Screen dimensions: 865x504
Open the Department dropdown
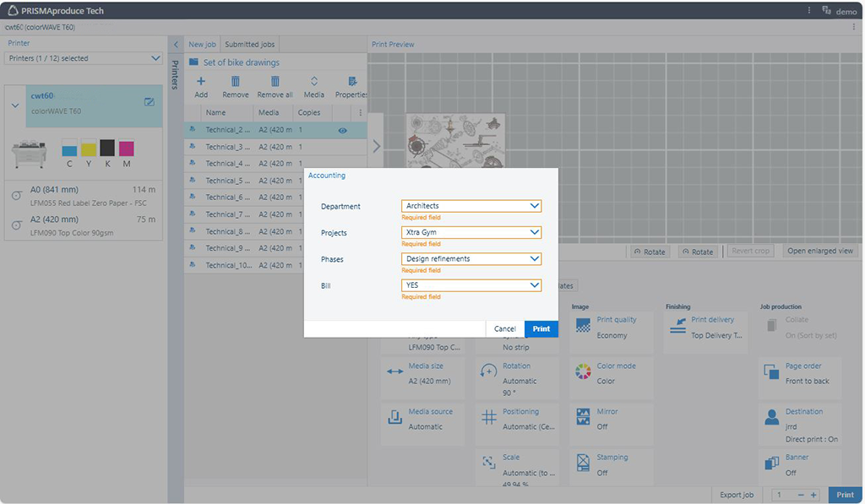[471, 206]
